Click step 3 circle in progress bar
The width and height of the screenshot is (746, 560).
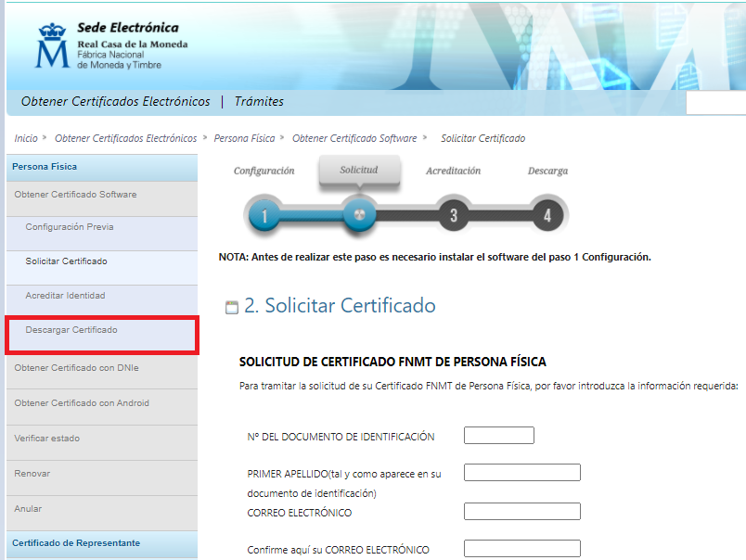click(454, 215)
